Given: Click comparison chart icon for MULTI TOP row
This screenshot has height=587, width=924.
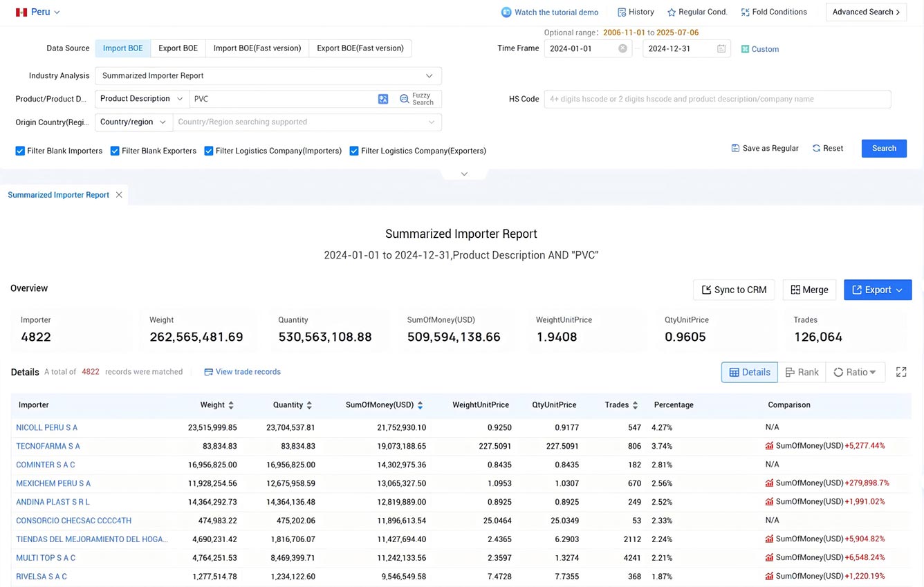Looking at the screenshot, I should click(x=769, y=557).
